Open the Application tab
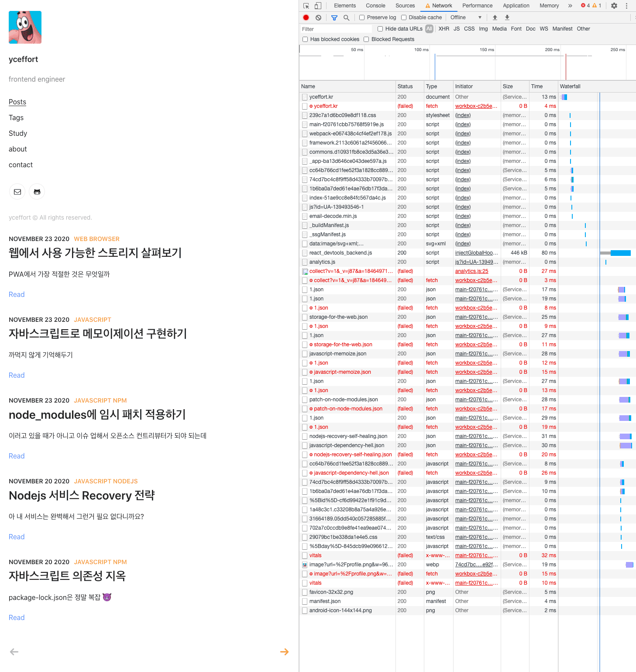 click(516, 6)
